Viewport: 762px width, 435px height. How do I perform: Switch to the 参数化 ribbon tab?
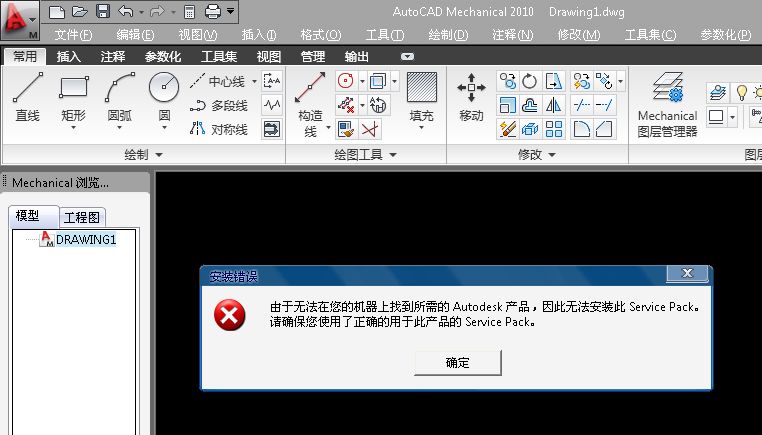point(163,56)
